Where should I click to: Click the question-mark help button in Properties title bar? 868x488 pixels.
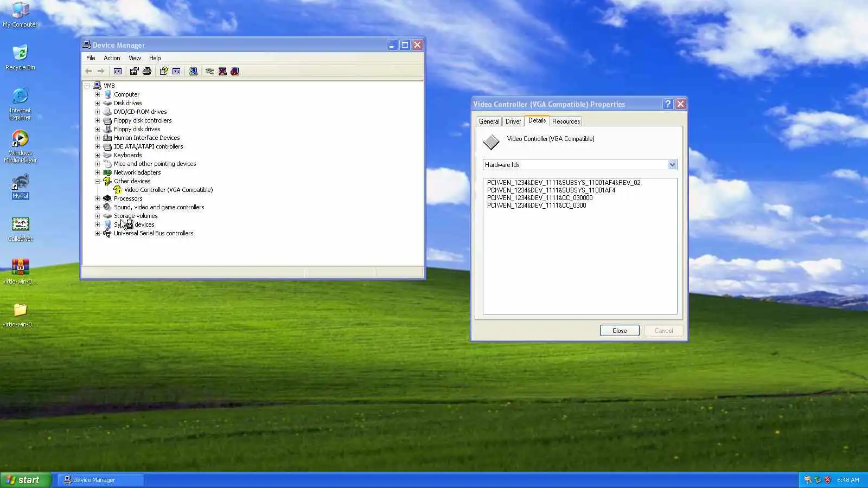[x=668, y=104]
